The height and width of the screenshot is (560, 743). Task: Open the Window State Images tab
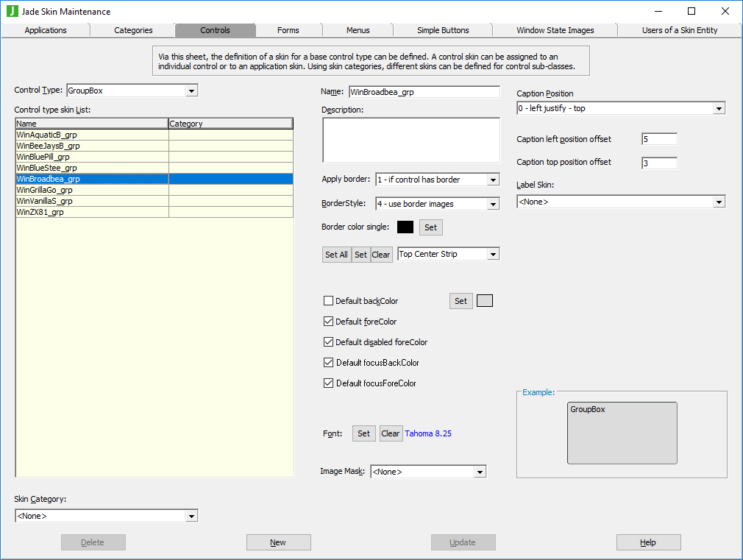(x=555, y=30)
